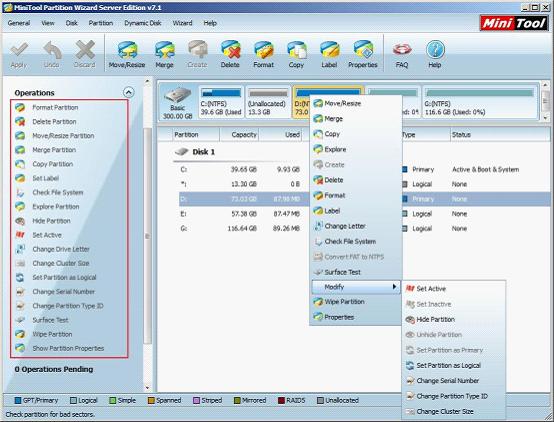Screen dimensions: 554x422
Task: Open the MiniTool logo link
Action: coord(514,23)
